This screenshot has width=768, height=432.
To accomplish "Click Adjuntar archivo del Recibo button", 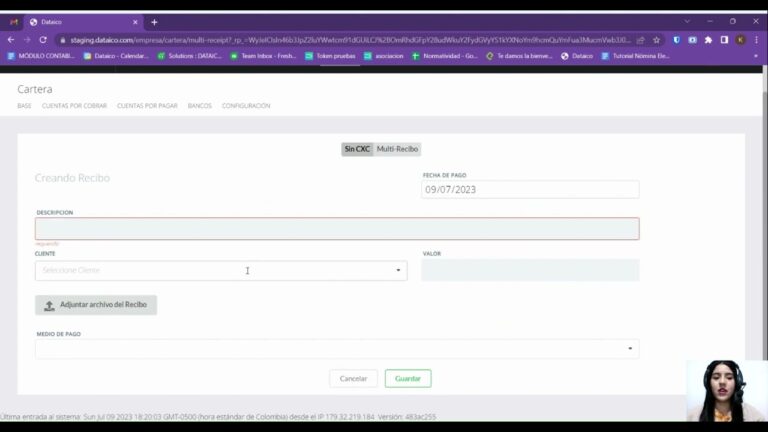I will tap(96, 305).
